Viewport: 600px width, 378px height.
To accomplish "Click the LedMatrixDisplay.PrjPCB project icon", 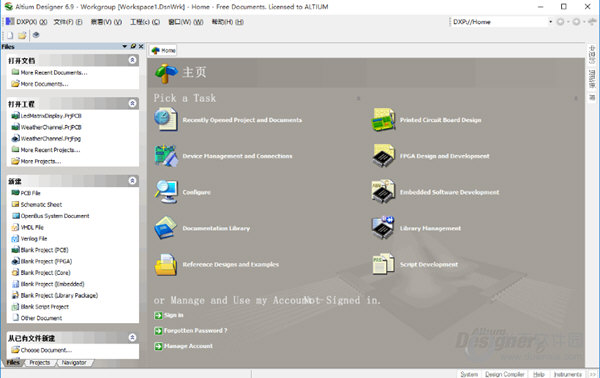I will click(15, 116).
